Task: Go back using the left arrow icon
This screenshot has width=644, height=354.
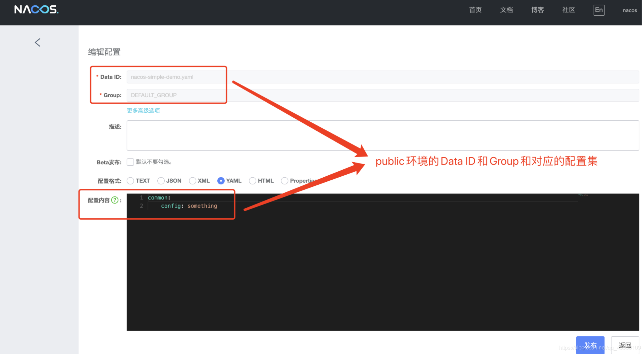Action: (x=38, y=43)
